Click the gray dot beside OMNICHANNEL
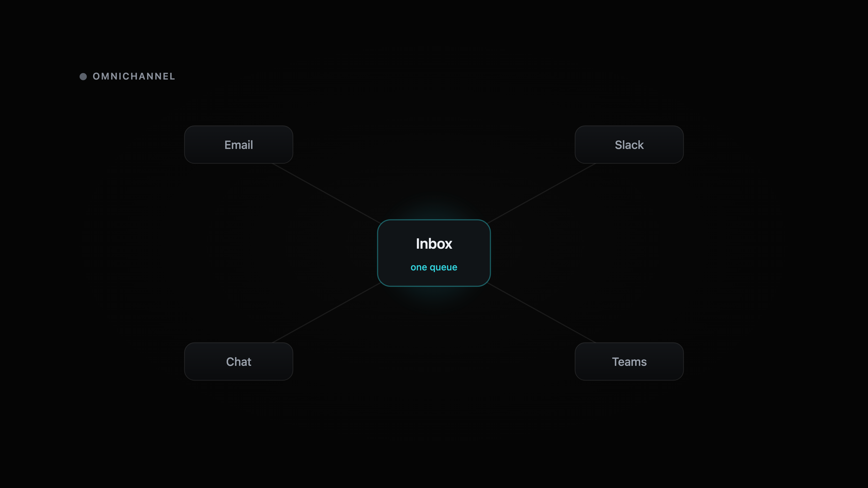 83,77
